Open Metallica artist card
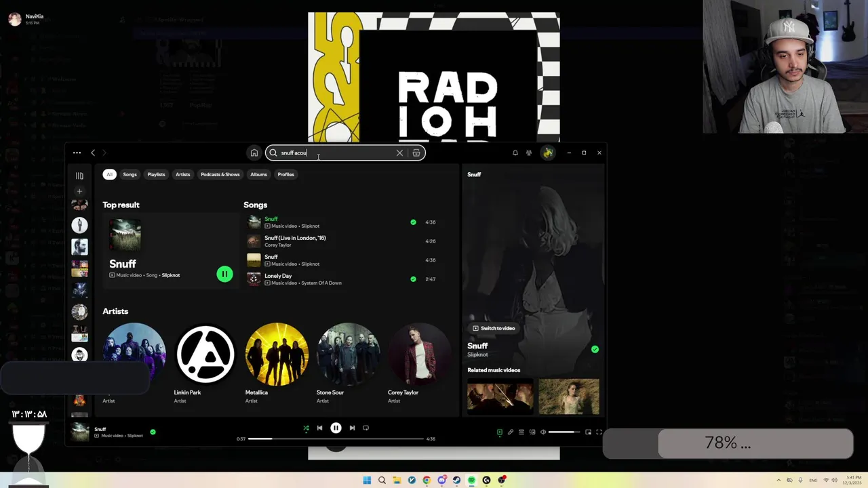Viewport: 868px width, 488px height. [277, 364]
